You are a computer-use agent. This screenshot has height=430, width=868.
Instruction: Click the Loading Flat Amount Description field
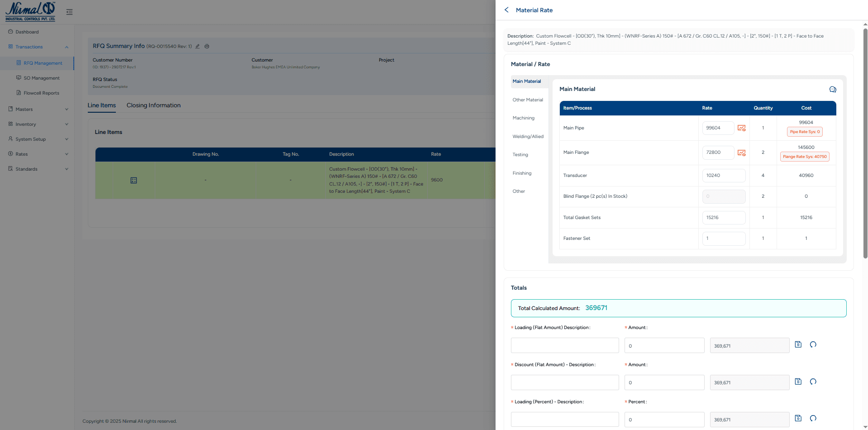click(564, 345)
